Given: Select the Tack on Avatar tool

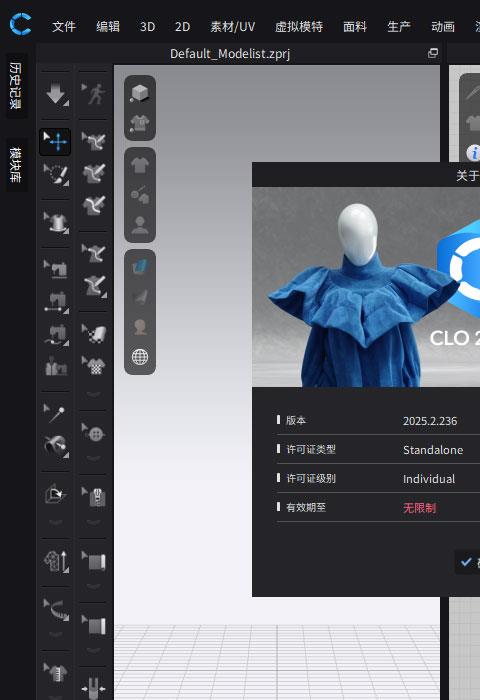Looking at the screenshot, I should pos(56,446).
